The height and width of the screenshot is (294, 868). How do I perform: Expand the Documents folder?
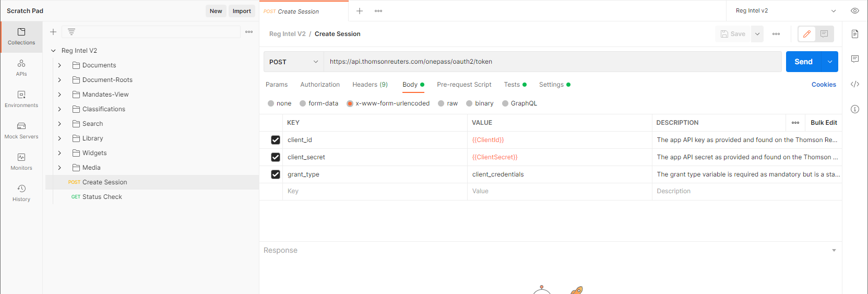pos(60,65)
